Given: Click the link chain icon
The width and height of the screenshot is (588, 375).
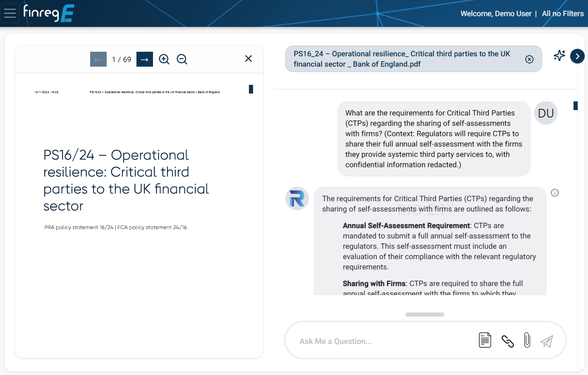Looking at the screenshot, I should click(507, 341).
